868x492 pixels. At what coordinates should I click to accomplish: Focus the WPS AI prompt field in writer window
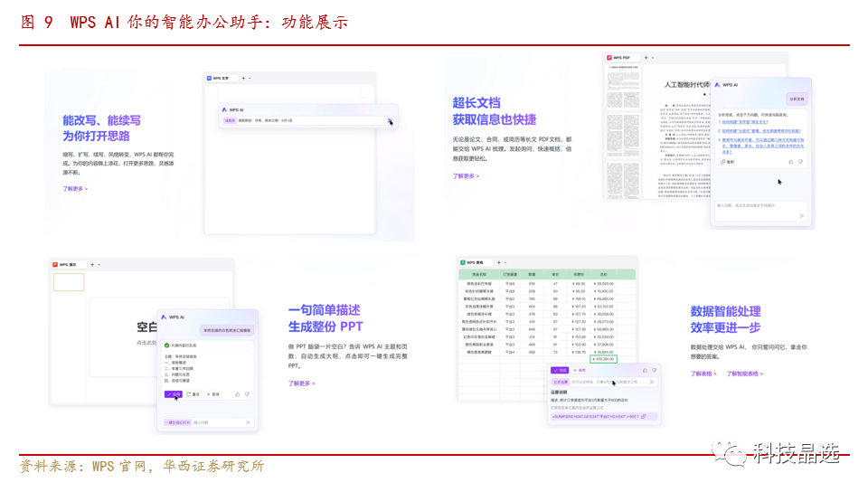pyautogui.click(x=310, y=120)
